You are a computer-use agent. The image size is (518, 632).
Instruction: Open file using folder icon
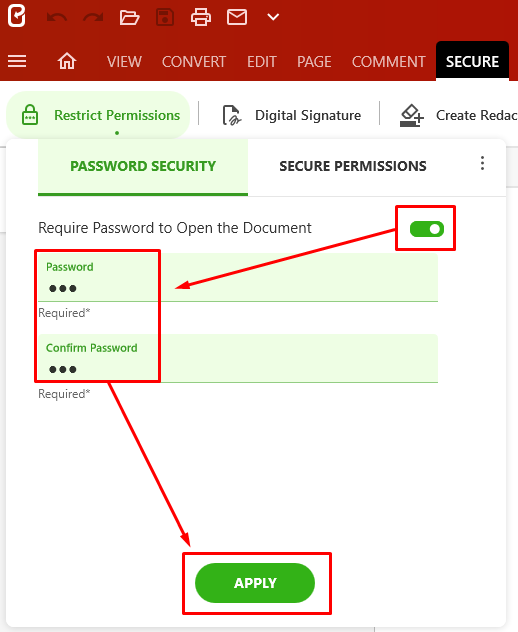click(x=129, y=18)
